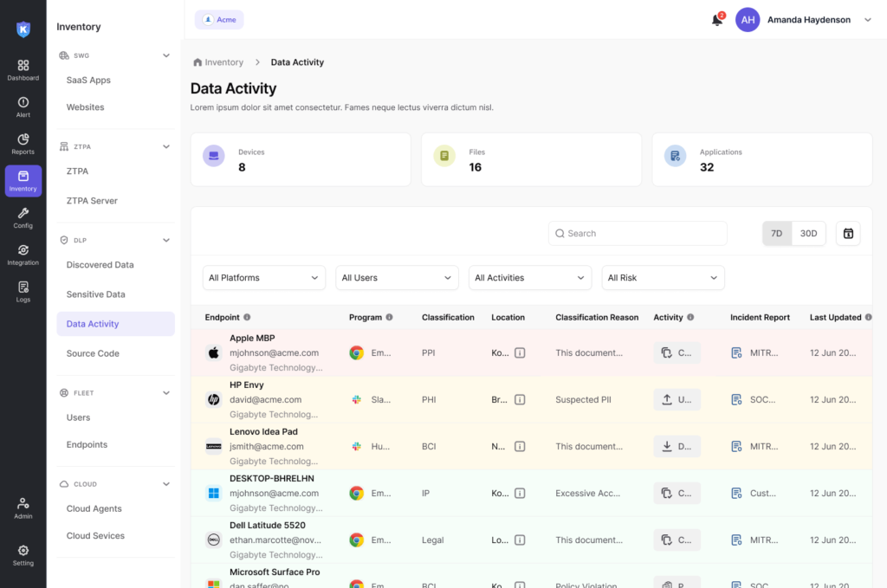
Task: Switch to the 30D time range
Action: 809,233
